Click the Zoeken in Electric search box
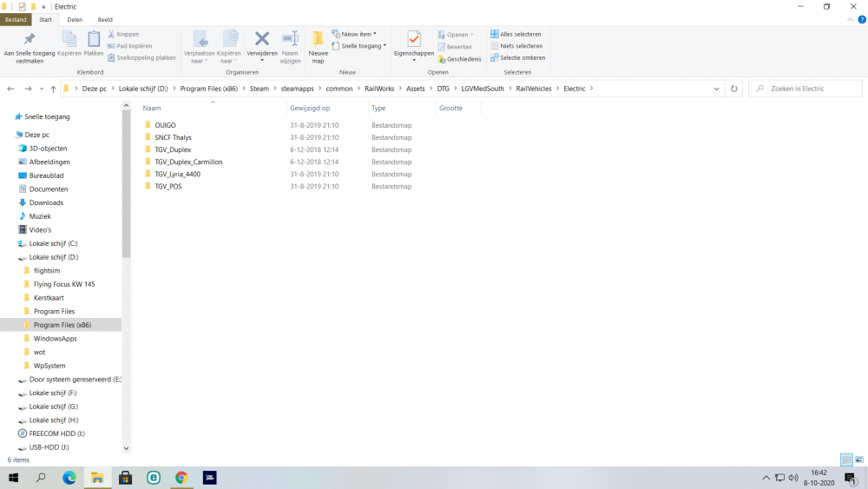Image resolution: width=868 pixels, height=489 pixels. (x=807, y=89)
